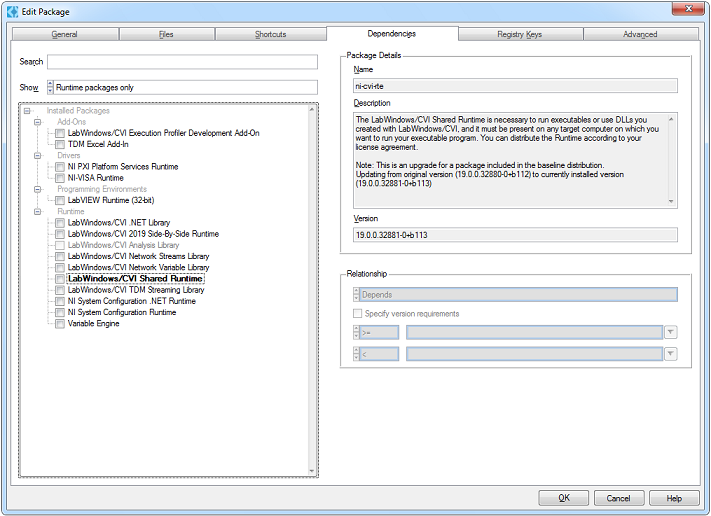Click the package tree scroll-up arrow
The width and height of the screenshot is (711, 516).
[x=312, y=109]
